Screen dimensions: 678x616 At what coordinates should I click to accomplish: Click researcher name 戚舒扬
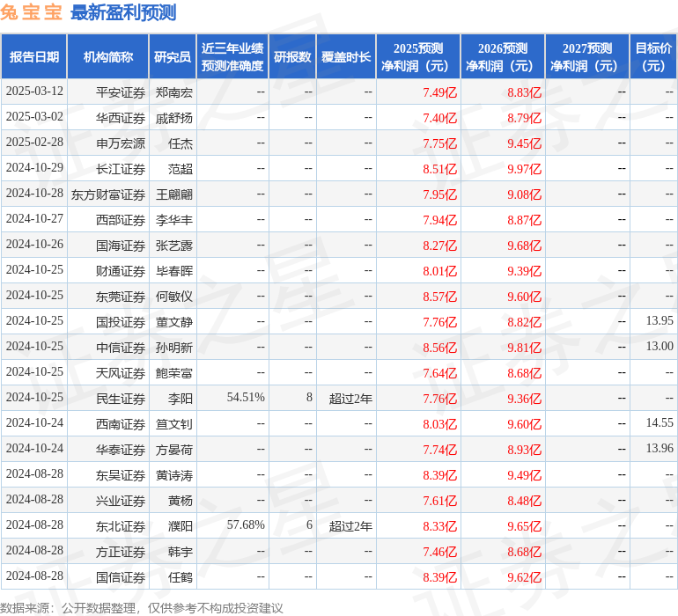point(173,118)
